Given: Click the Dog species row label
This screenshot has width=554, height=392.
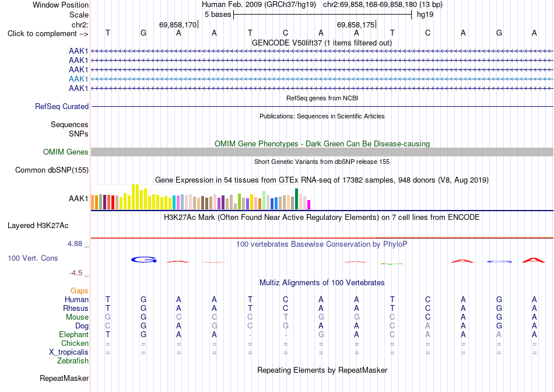Looking at the screenshot, I should coord(82,326).
